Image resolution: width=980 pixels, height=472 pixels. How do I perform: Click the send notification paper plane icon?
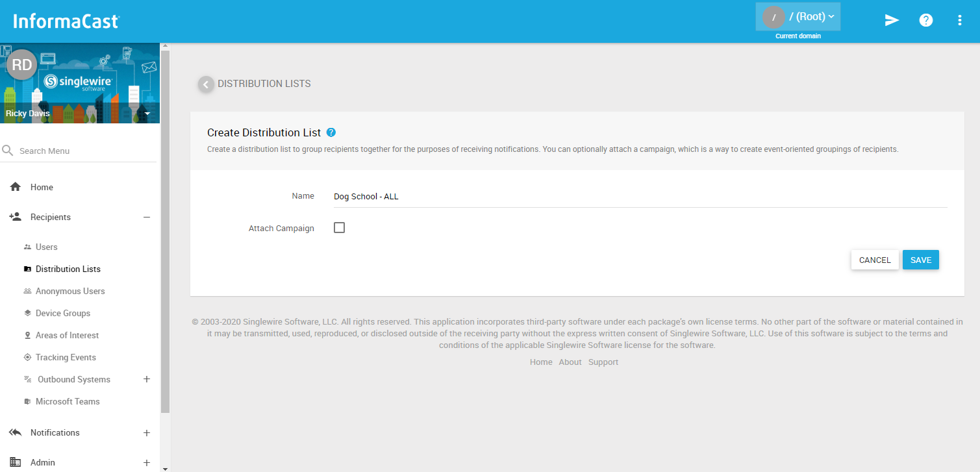pyautogui.click(x=892, y=20)
